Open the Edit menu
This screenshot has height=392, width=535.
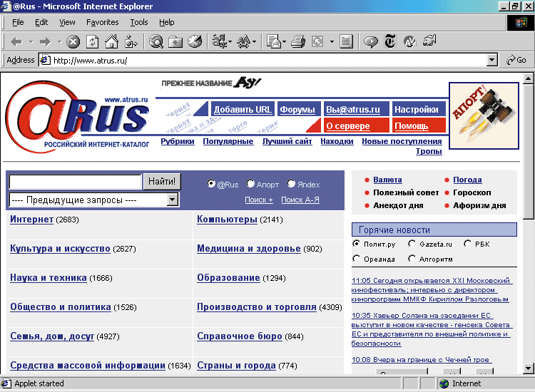pyautogui.click(x=41, y=23)
